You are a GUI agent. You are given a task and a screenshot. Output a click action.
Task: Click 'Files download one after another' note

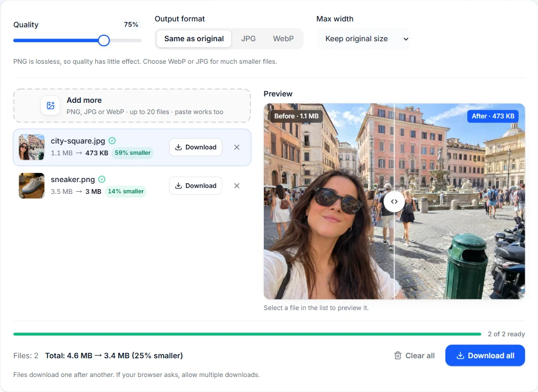pyautogui.click(x=137, y=375)
